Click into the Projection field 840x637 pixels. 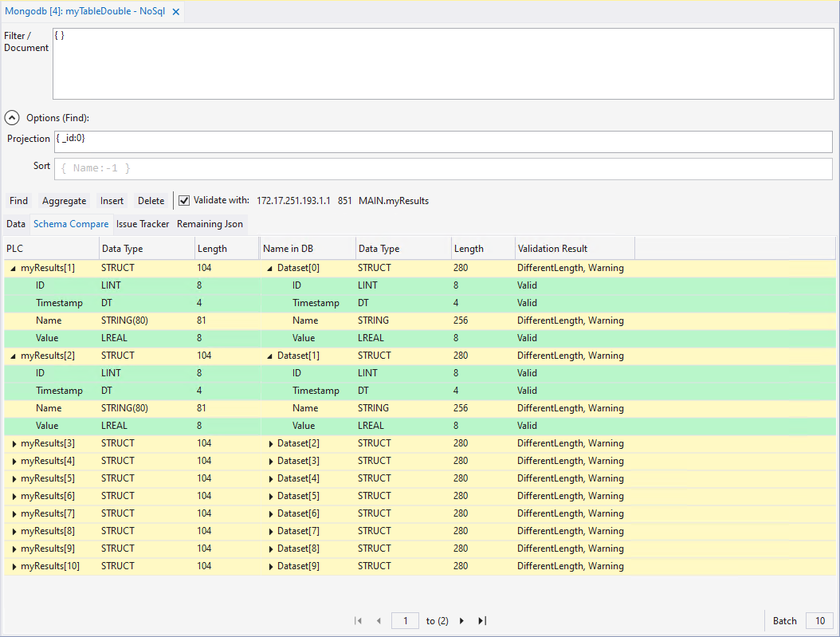point(443,142)
